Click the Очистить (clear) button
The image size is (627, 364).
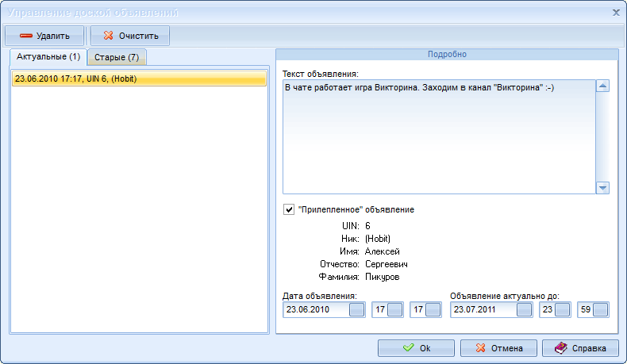coord(130,36)
